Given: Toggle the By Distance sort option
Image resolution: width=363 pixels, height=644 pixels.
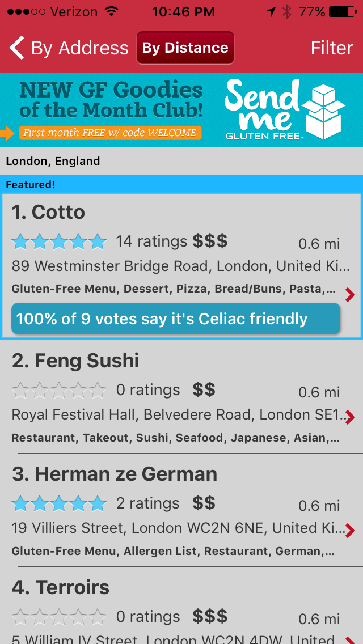Looking at the screenshot, I should pyautogui.click(x=185, y=48).
